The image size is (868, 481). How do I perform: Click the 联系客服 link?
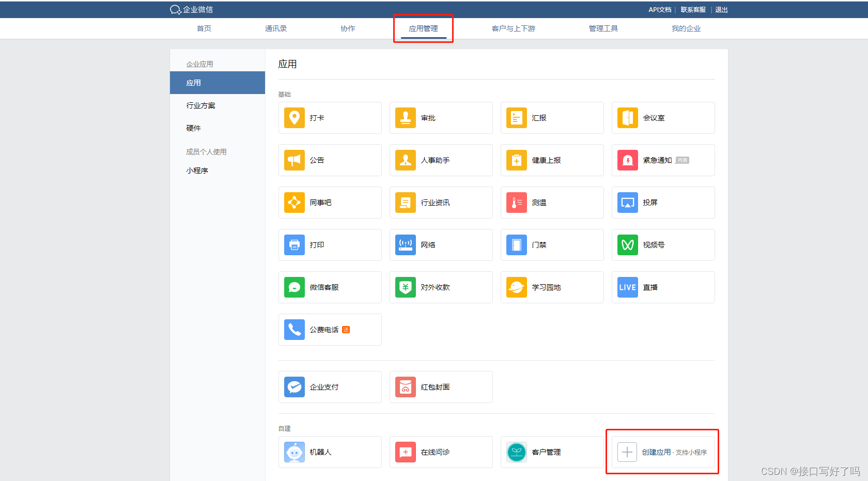coord(693,10)
